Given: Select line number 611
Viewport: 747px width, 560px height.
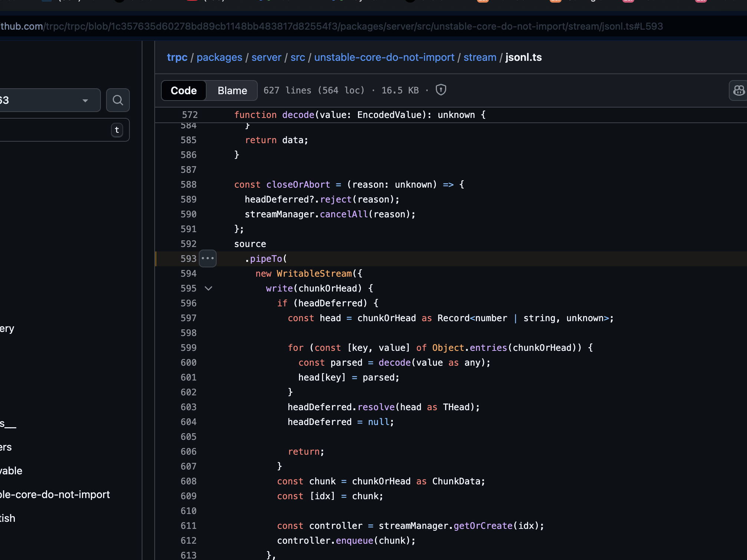Looking at the screenshot, I should pyautogui.click(x=188, y=526).
